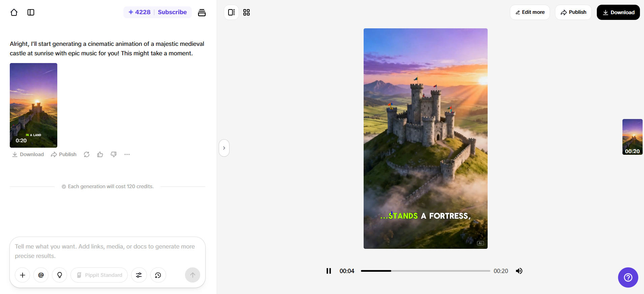Collapse the preview panel with the chevron
Viewport: 644px width, 294px height.
[x=224, y=148]
